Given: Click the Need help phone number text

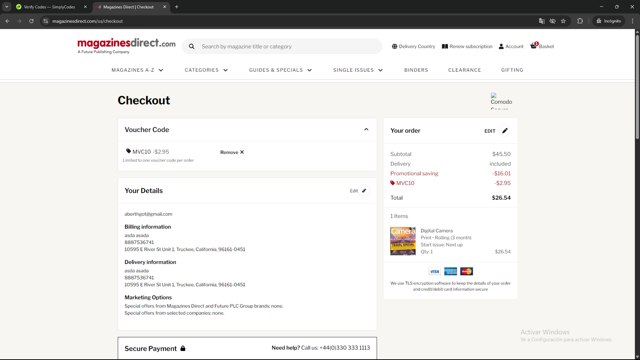Looking at the screenshot, I should (x=345, y=348).
